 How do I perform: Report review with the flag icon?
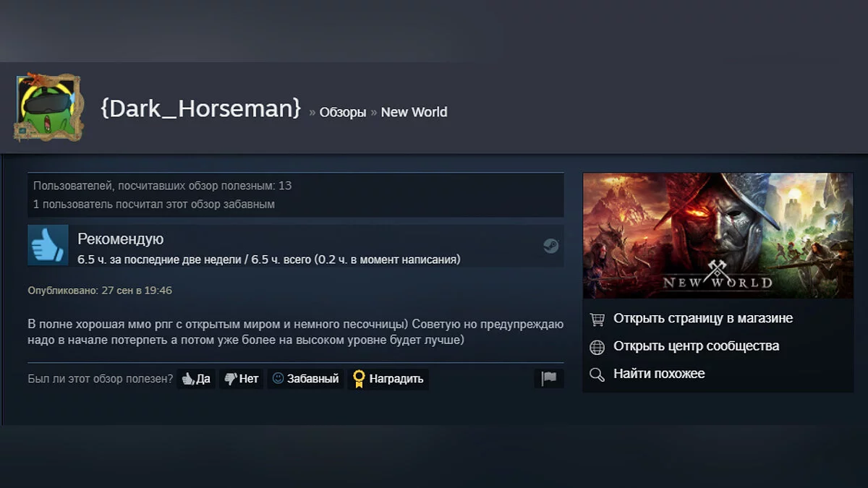[x=549, y=379]
